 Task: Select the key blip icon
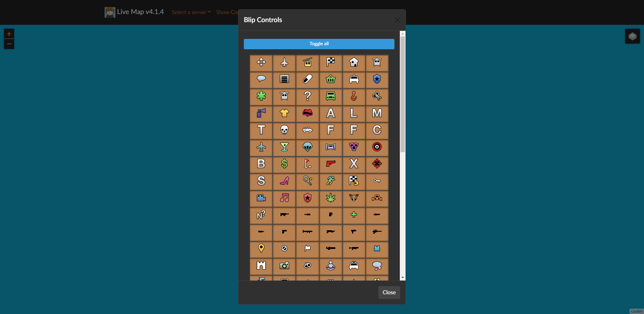tap(377, 181)
